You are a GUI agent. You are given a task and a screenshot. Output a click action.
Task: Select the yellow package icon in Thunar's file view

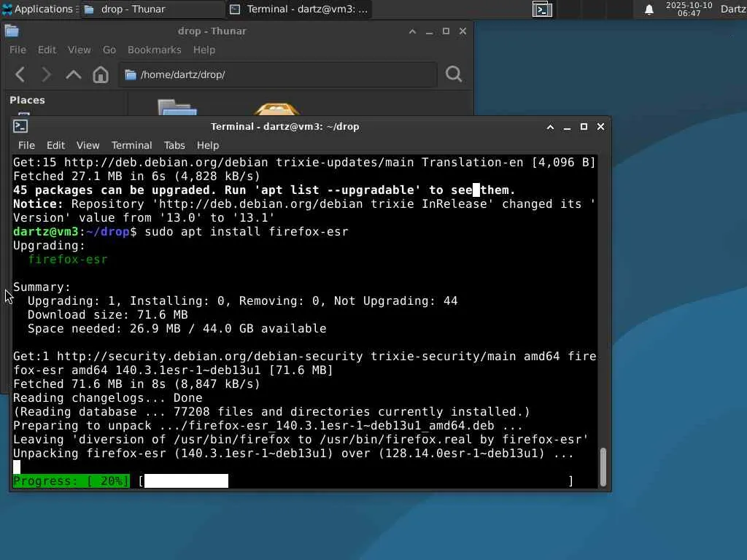[276, 109]
